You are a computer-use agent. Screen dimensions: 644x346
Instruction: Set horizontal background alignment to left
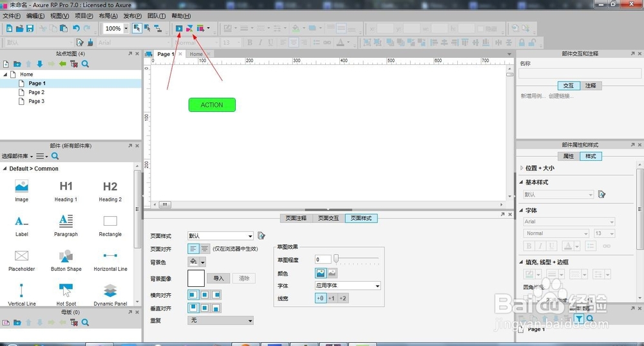193,295
